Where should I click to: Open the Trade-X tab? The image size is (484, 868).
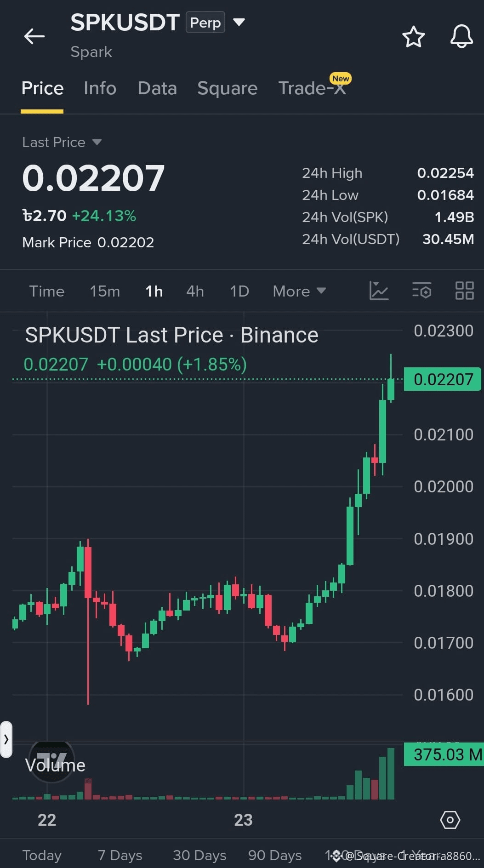(312, 88)
